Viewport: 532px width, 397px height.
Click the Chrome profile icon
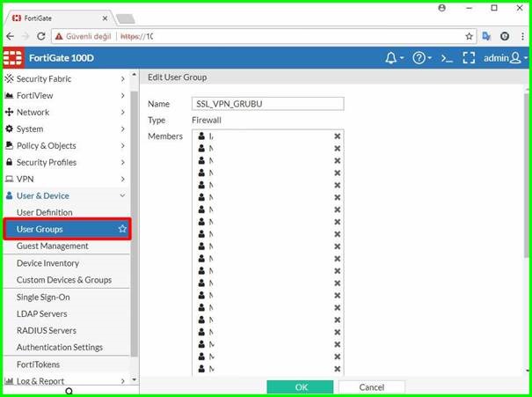(x=441, y=8)
